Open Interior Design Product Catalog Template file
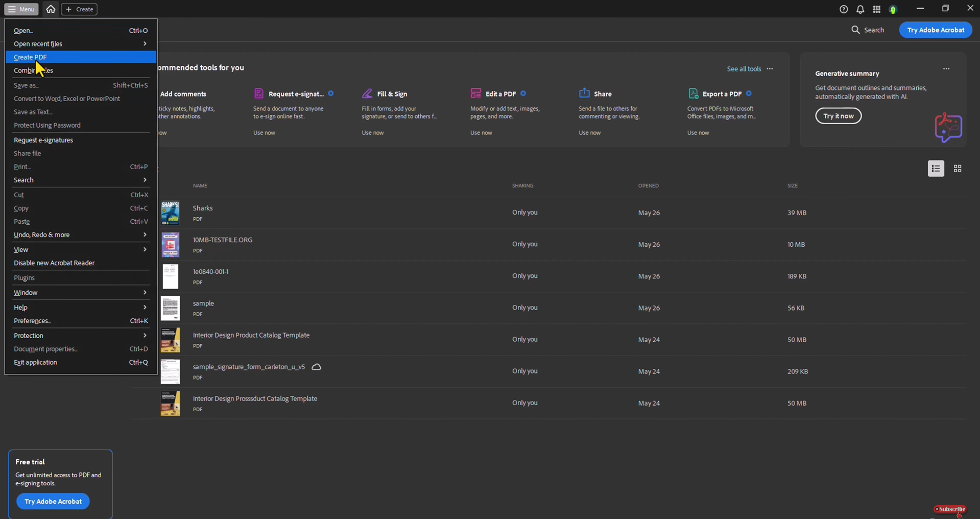 point(251,335)
